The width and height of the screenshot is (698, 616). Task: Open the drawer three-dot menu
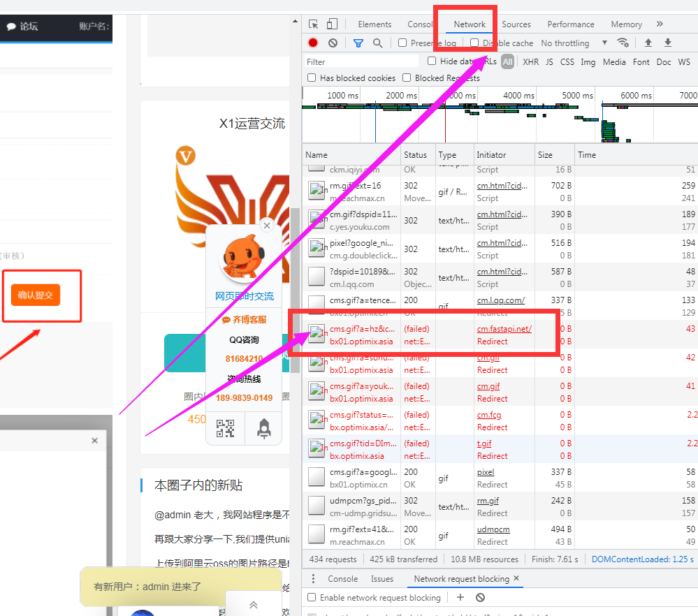pos(313,579)
